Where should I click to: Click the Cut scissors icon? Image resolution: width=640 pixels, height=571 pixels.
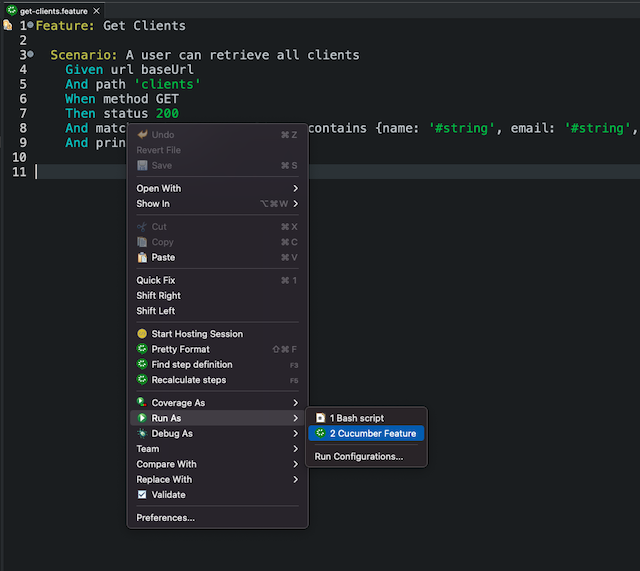tap(142, 227)
